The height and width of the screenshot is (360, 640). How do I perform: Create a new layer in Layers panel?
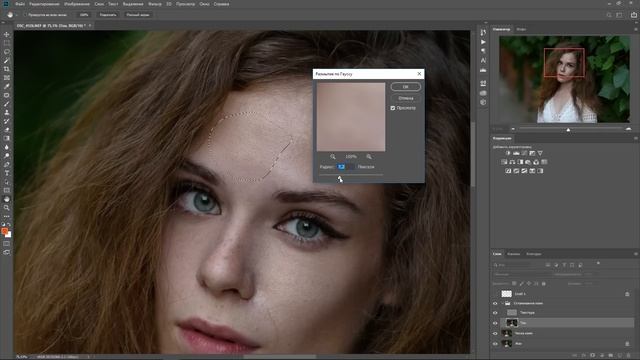(619, 355)
